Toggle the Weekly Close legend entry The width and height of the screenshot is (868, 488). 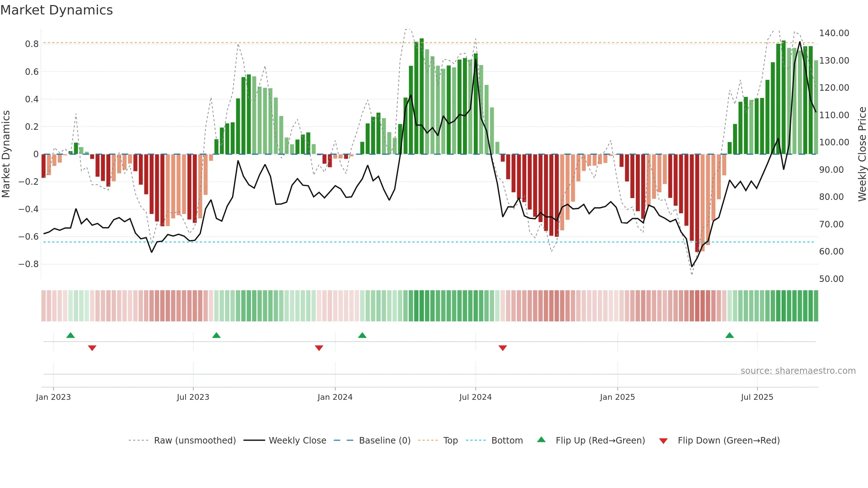(x=285, y=440)
